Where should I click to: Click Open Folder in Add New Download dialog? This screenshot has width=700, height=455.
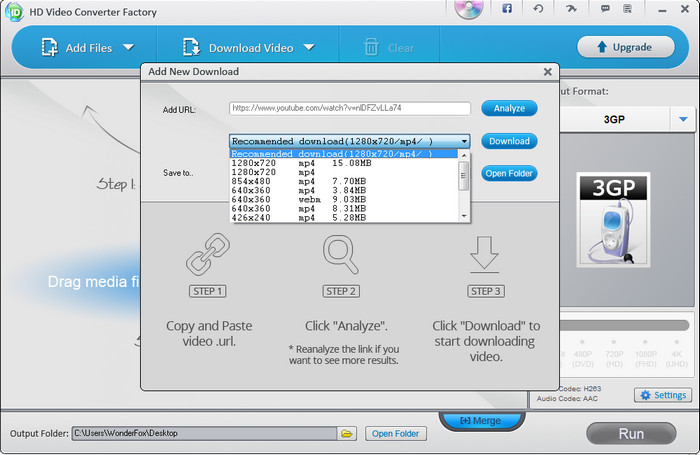pos(509,174)
